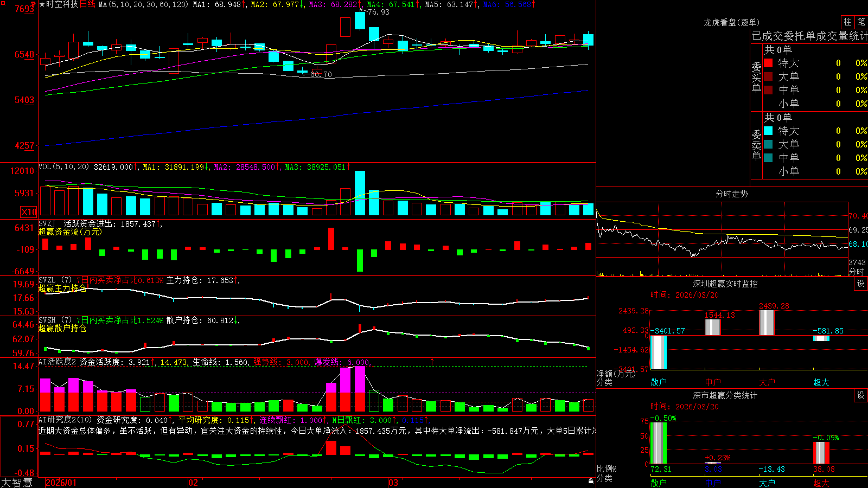868x488 pixels.
Task: Click the 38.08 超大 ratio red bar
Action: coord(821,453)
